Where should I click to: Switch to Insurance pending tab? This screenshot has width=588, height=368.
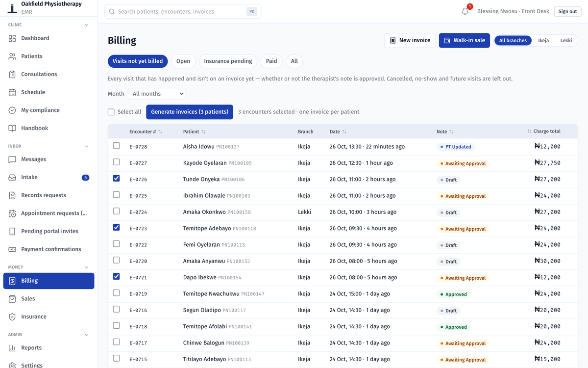[x=228, y=61]
